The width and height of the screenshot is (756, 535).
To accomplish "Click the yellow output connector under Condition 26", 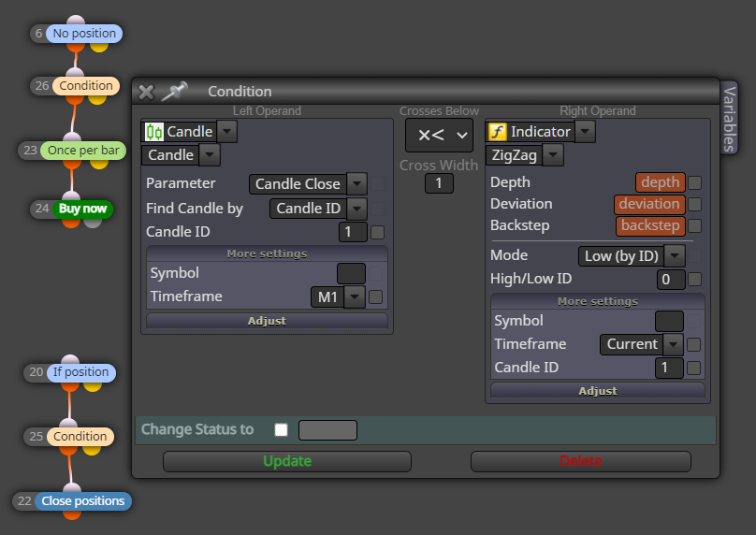I will point(97,100).
